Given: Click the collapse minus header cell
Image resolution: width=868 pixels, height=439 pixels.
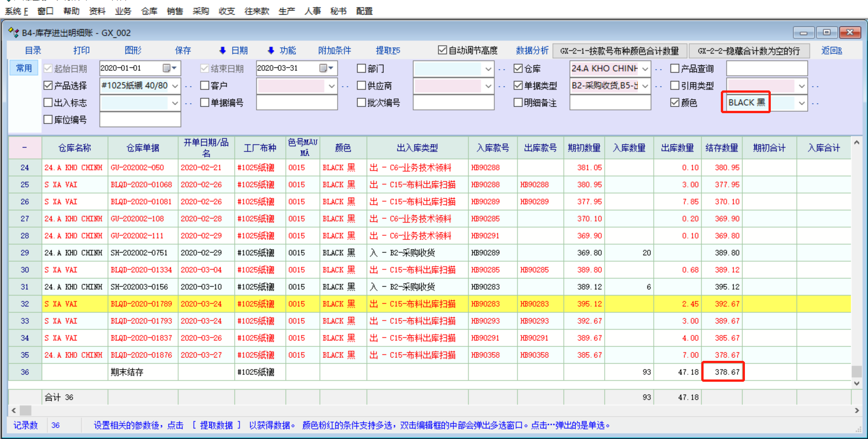Looking at the screenshot, I should click(x=25, y=148).
